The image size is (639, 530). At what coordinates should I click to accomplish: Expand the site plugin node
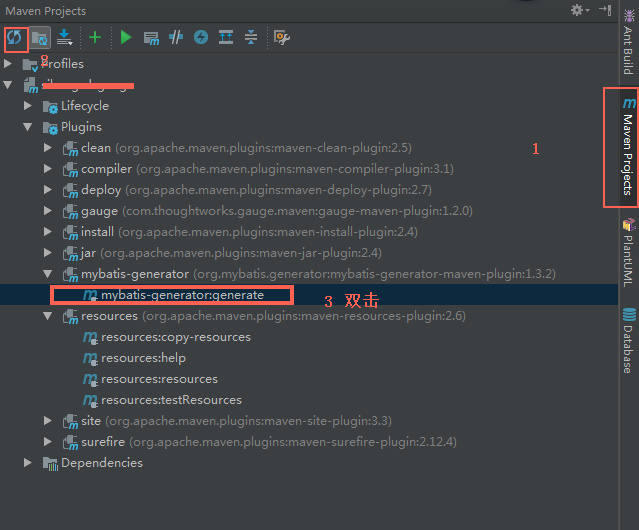(x=48, y=421)
